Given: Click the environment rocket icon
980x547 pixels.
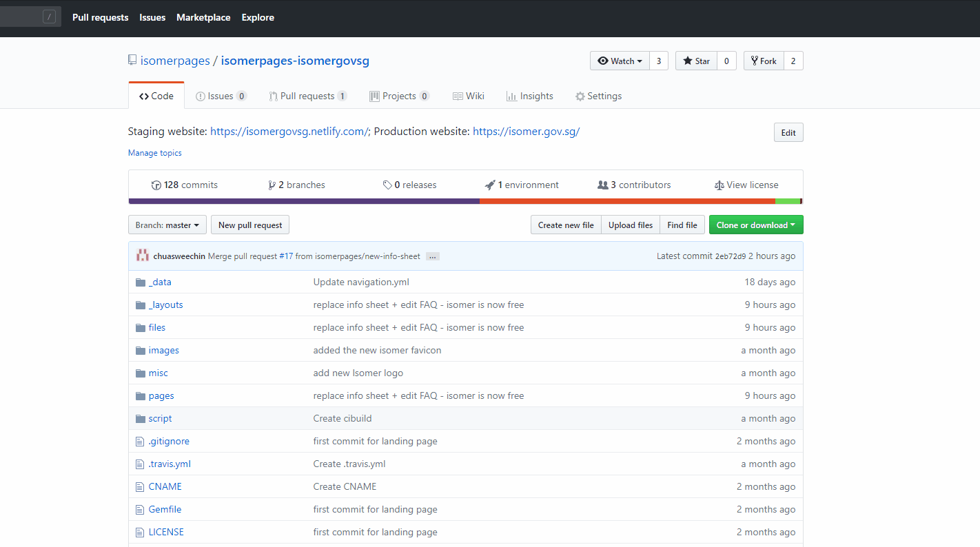Looking at the screenshot, I should click(x=490, y=185).
